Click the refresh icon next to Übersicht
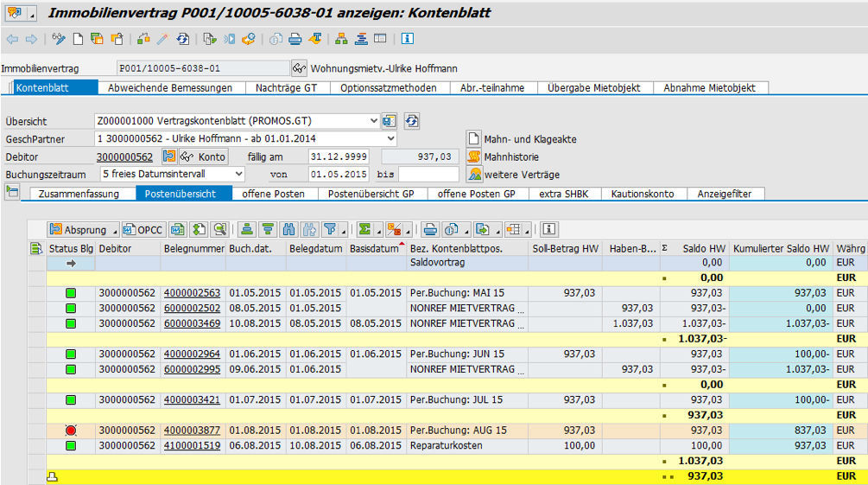Screen dimensions: 868x485 412,121
